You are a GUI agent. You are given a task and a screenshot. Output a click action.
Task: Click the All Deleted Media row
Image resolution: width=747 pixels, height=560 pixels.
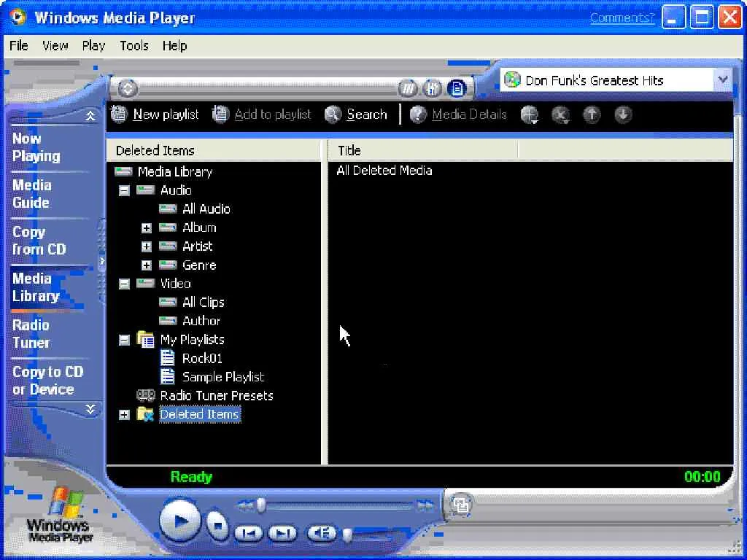coord(384,171)
